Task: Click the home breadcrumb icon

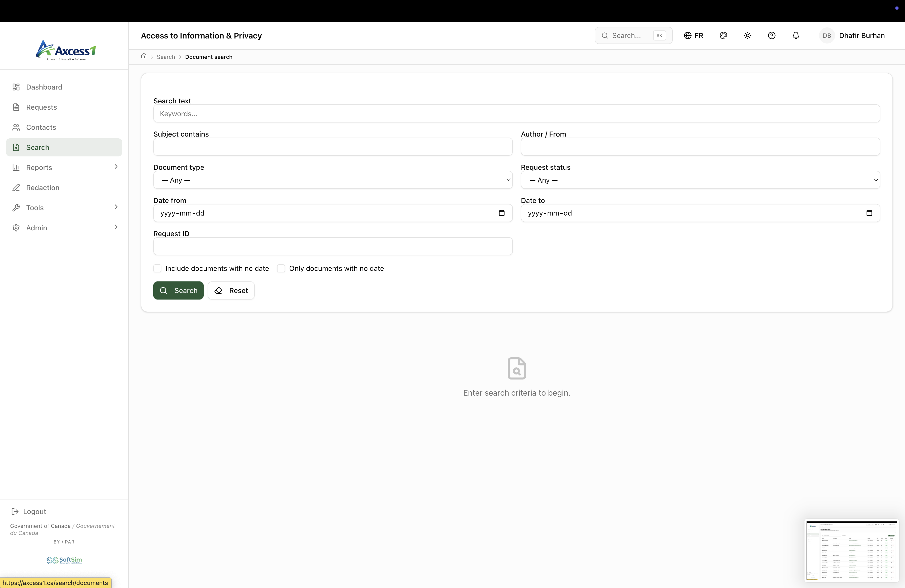Action: click(144, 56)
